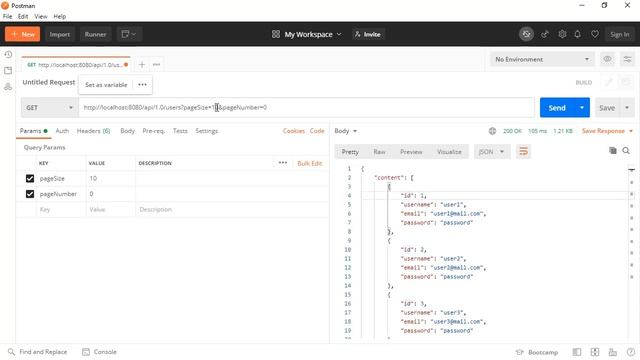
Task: Click the environment quick look eye icon
Action: click(607, 60)
